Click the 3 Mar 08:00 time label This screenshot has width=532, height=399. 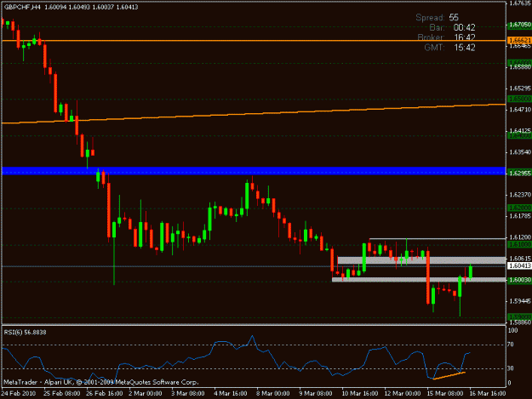(187, 393)
